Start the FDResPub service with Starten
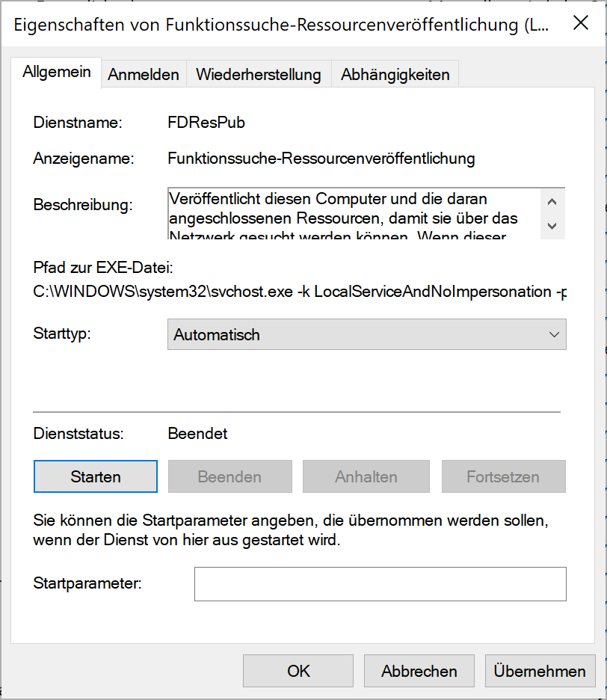Image resolution: width=607 pixels, height=700 pixels. tap(95, 476)
